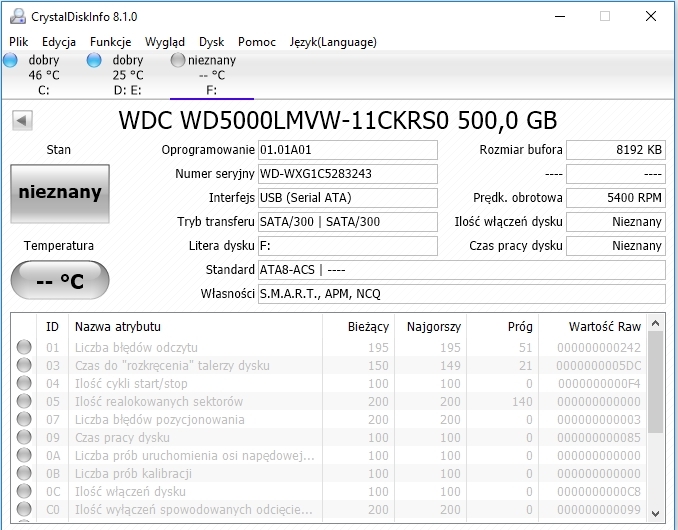Click the ID column header
Viewport: 678px width, 530px height.
coord(52,326)
